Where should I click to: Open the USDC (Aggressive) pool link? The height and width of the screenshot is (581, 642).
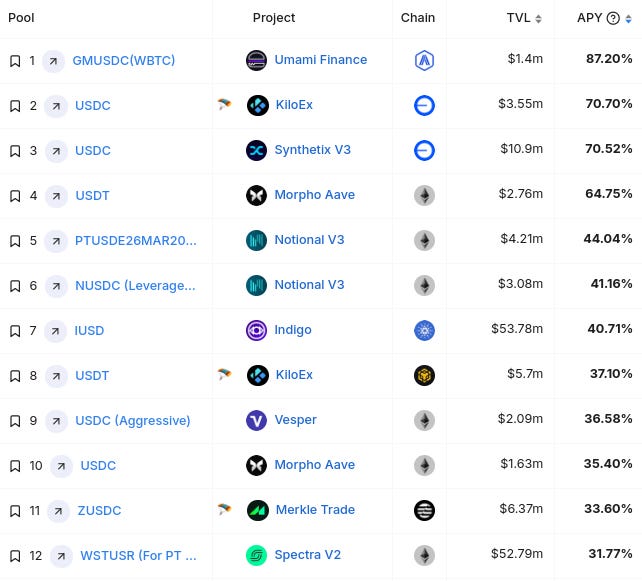pos(133,421)
